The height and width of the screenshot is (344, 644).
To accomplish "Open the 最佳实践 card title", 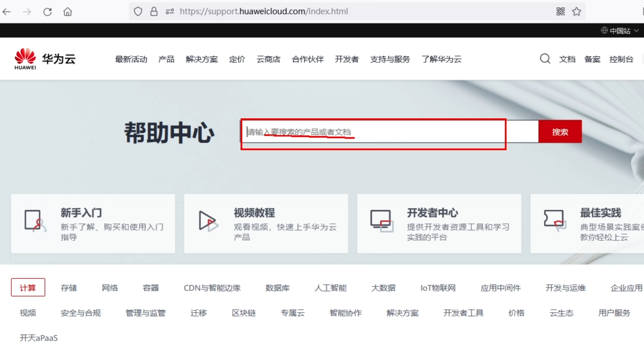I will tap(601, 213).
